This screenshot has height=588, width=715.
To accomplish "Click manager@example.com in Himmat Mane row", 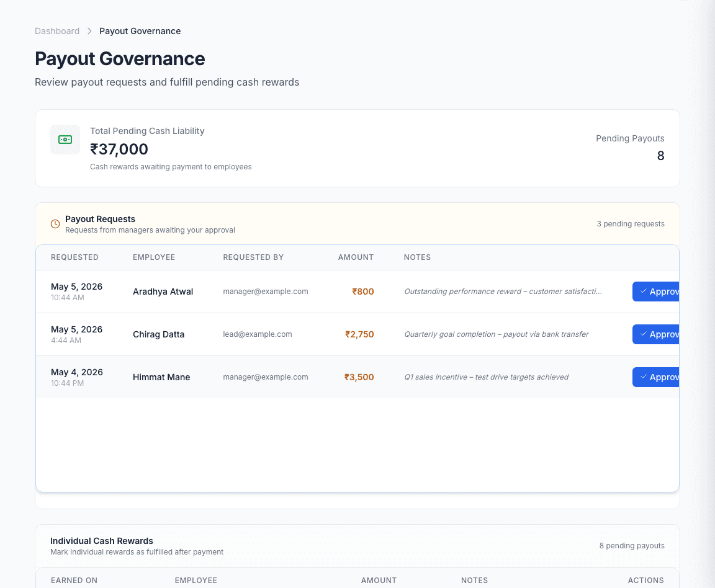I will (x=266, y=377).
